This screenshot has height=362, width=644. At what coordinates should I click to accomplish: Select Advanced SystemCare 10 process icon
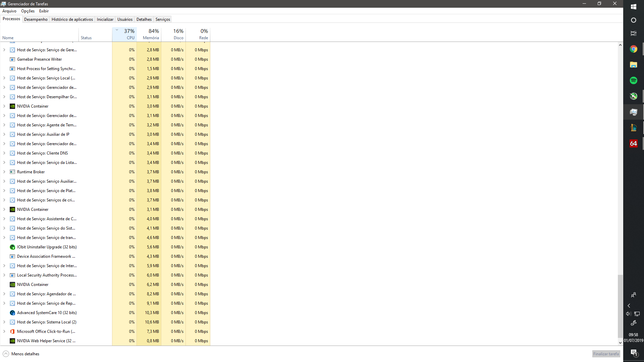[x=12, y=313]
